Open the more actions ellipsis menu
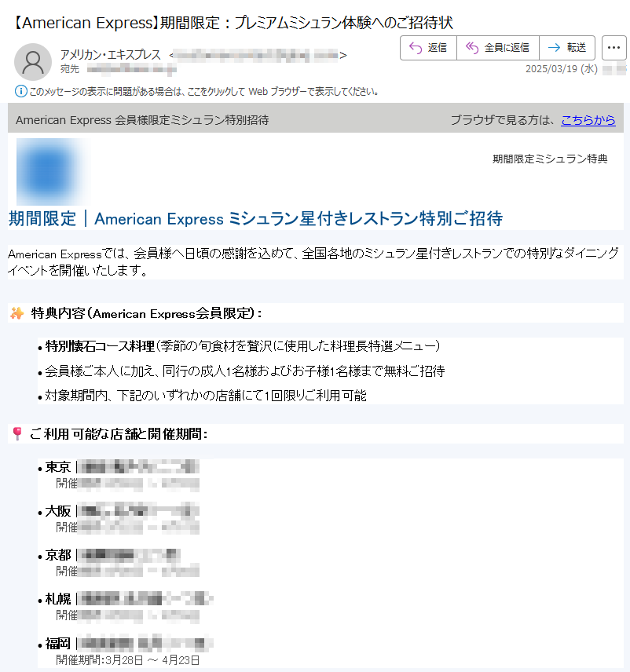This screenshot has width=630, height=672. pyautogui.click(x=614, y=48)
